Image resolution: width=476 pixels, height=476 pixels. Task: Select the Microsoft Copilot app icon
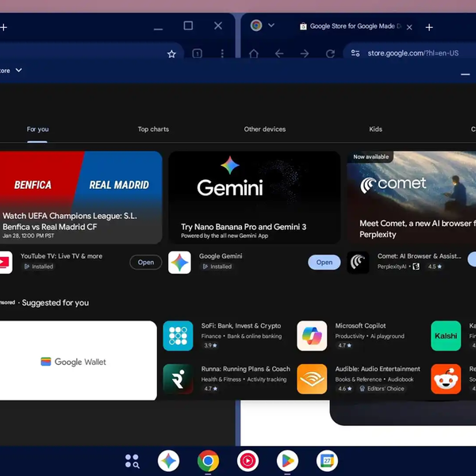point(312,336)
